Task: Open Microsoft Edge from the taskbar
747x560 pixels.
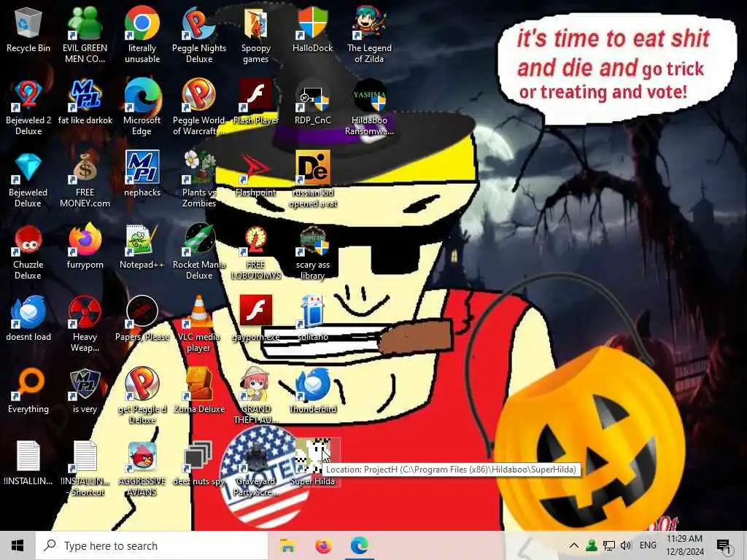Action: click(360, 545)
